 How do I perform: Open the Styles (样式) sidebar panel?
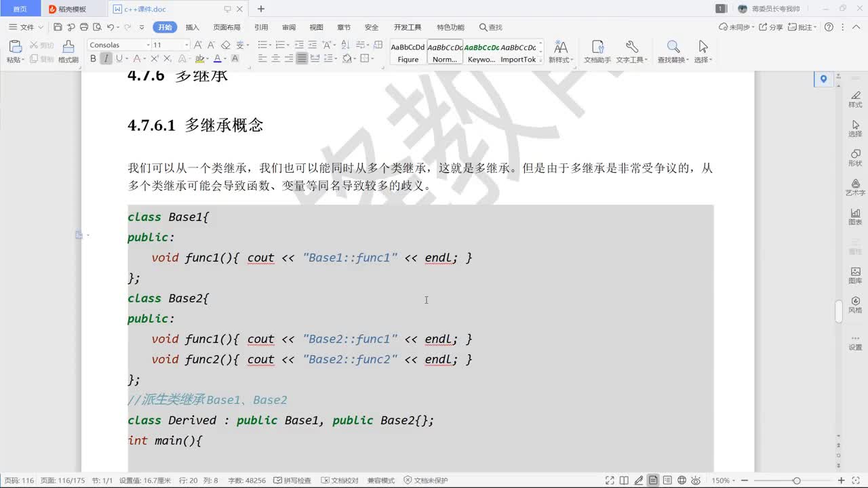(855, 99)
